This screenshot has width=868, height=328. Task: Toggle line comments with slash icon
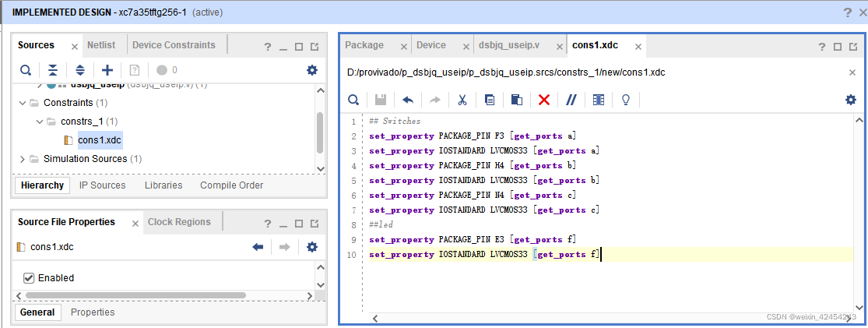click(571, 100)
